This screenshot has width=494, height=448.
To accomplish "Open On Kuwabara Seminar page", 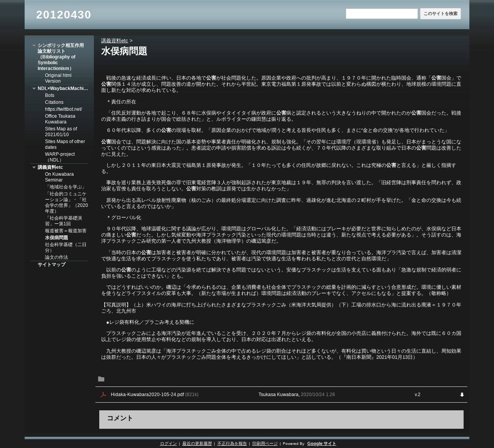I will pyautogui.click(x=59, y=177).
